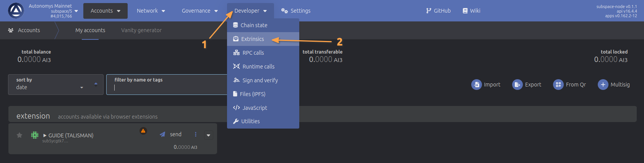Open the sort by date dropdown
The width and height of the screenshot is (644, 163).
56,85
